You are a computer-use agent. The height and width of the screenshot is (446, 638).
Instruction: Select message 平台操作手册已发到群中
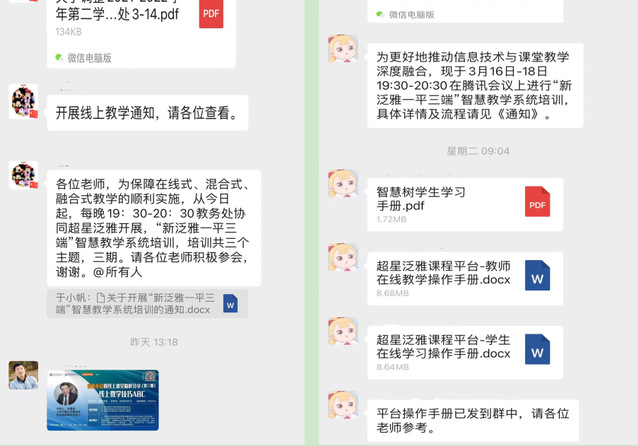point(473,421)
